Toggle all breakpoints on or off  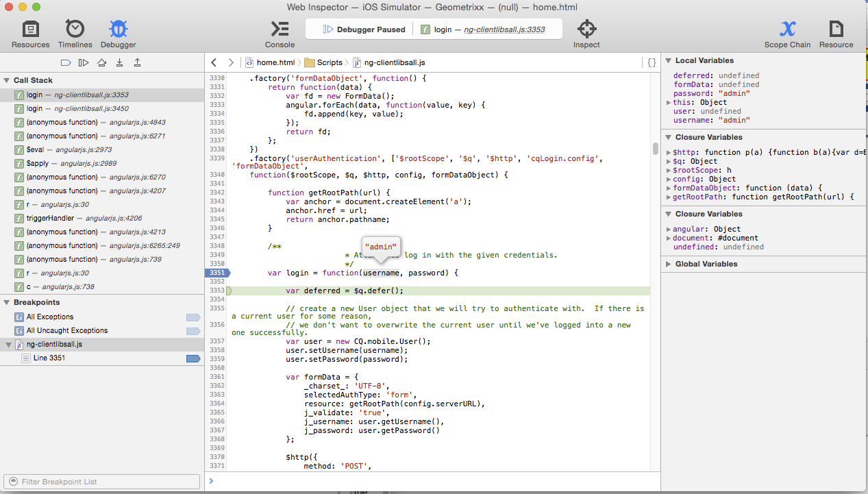point(66,62)
